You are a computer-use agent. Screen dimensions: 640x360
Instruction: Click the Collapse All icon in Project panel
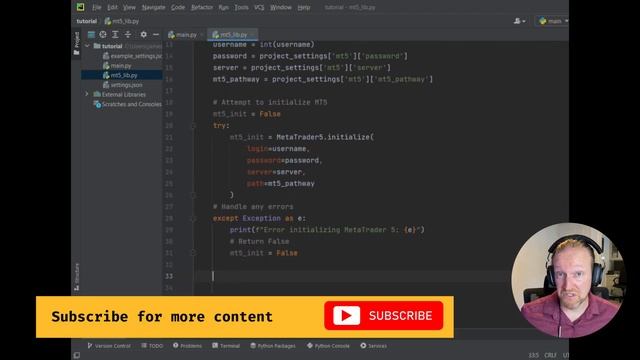pos(128,35)
